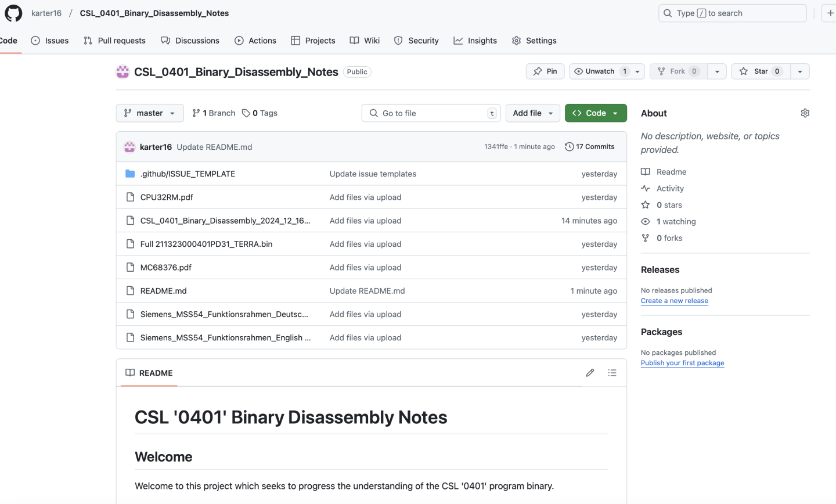Click repository name in breadcrumb header
This screenshot has width=836, height=504.
click(x=154, y=13)
